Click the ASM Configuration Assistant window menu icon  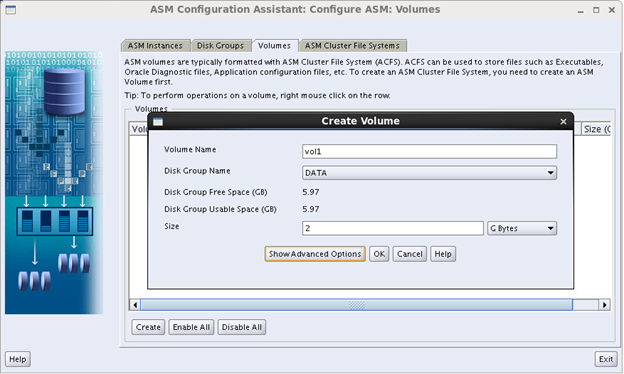click(11, 10)
